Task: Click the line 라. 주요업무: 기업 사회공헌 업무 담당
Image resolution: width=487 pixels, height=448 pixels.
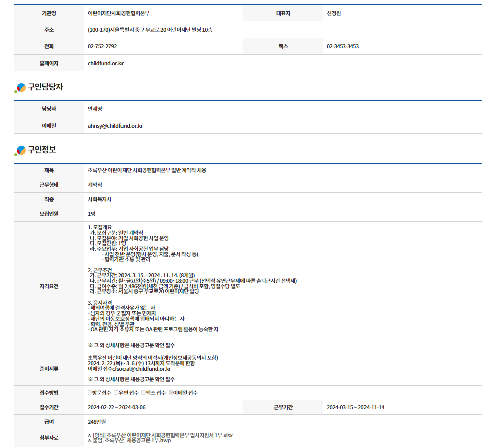Action: tap(129, 249)
